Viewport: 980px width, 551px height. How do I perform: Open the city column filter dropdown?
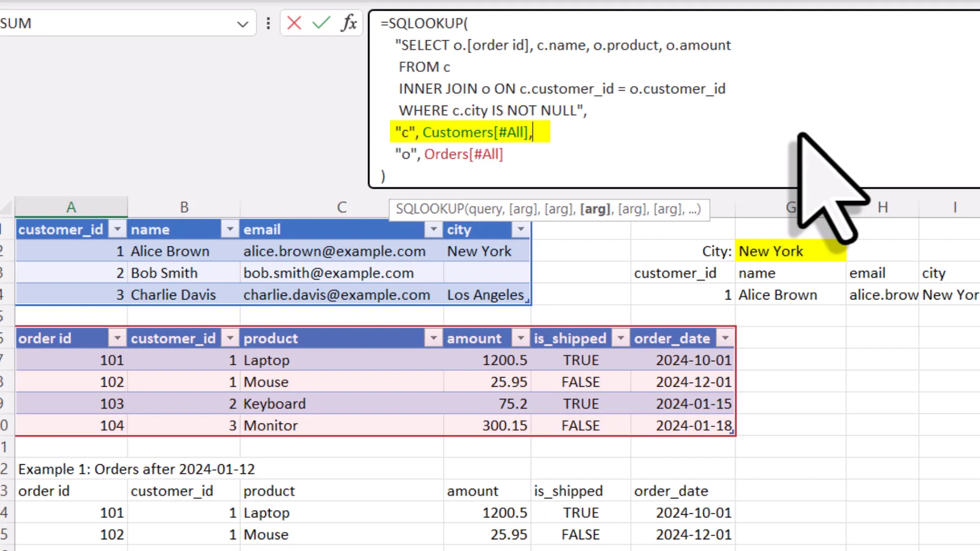point(520,229)
